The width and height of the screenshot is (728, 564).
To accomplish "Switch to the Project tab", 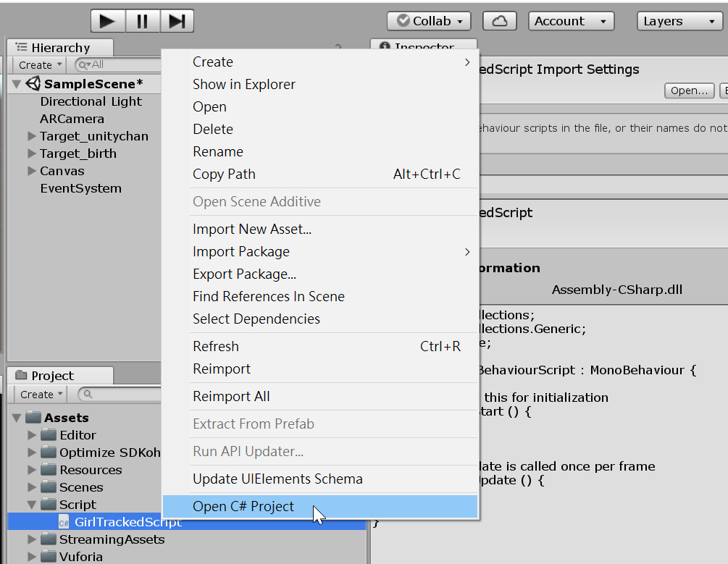I will coord(60,375).
